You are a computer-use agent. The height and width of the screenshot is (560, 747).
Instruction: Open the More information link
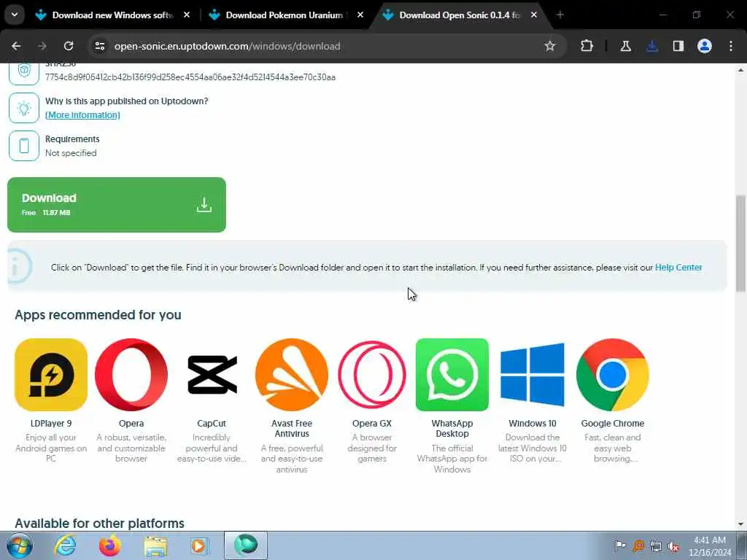tap(82, 114)
